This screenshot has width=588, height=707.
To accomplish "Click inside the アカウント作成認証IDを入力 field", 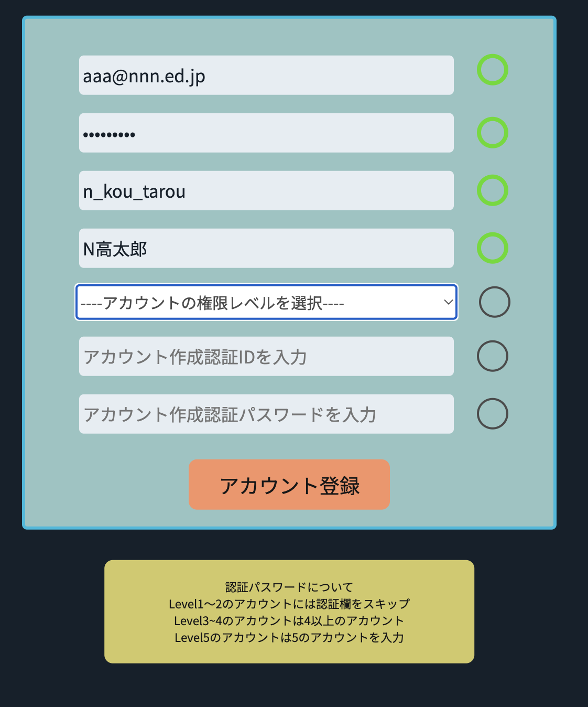I will (x=266, y=356).
